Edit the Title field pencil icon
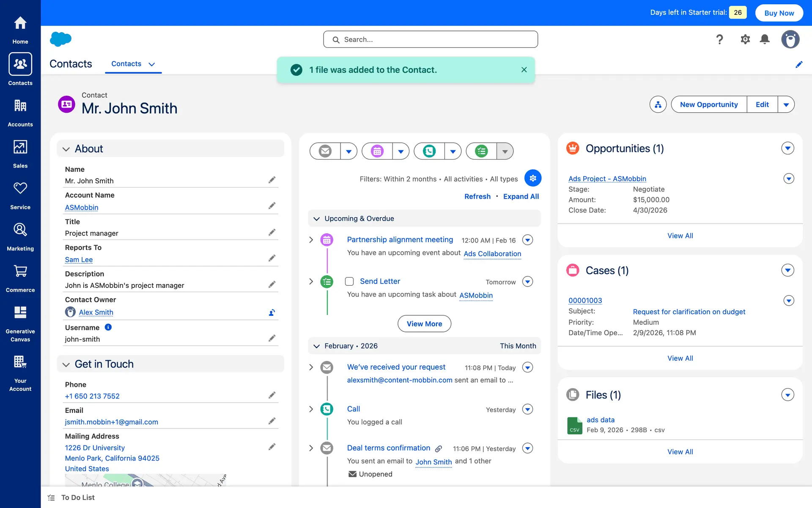Viewport: 812px width, 508px height. pos(272,232)
